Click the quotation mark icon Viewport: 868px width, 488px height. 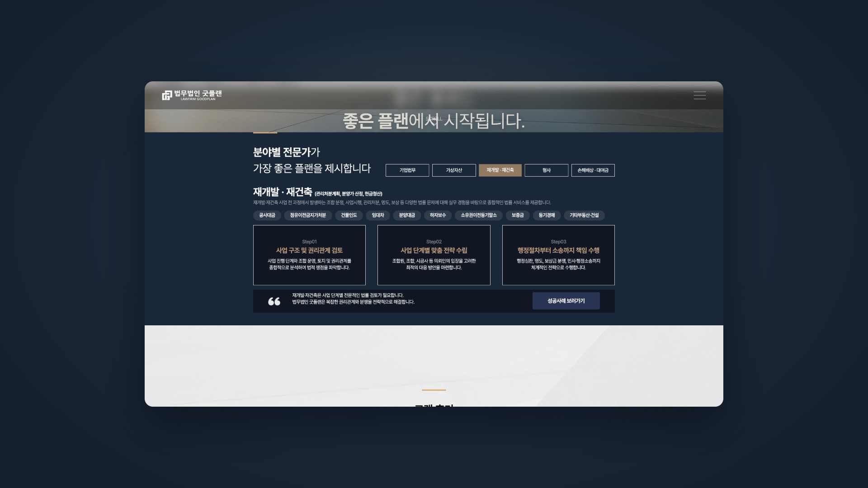tap(274, 301)
